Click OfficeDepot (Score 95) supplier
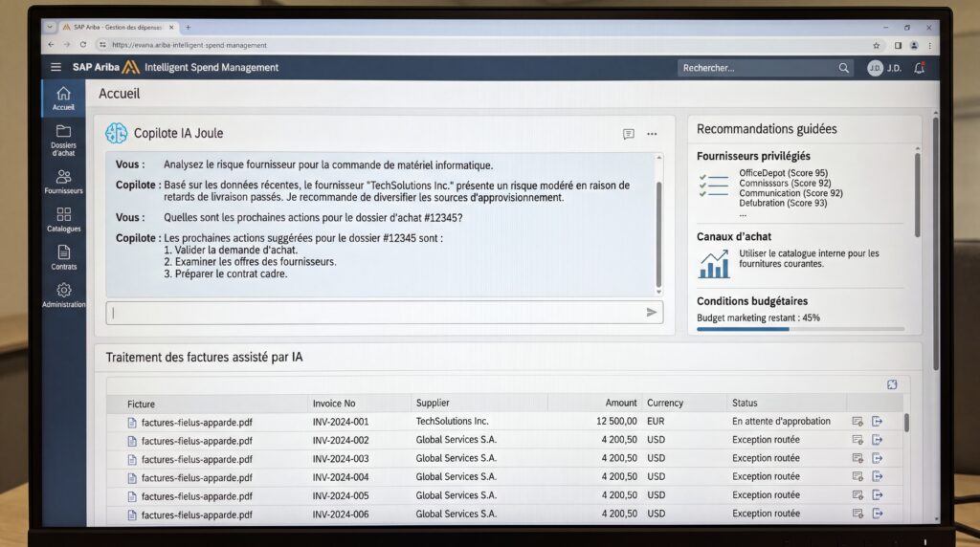The width and height of the screenshot is (980, 547). tap(783, 173)
